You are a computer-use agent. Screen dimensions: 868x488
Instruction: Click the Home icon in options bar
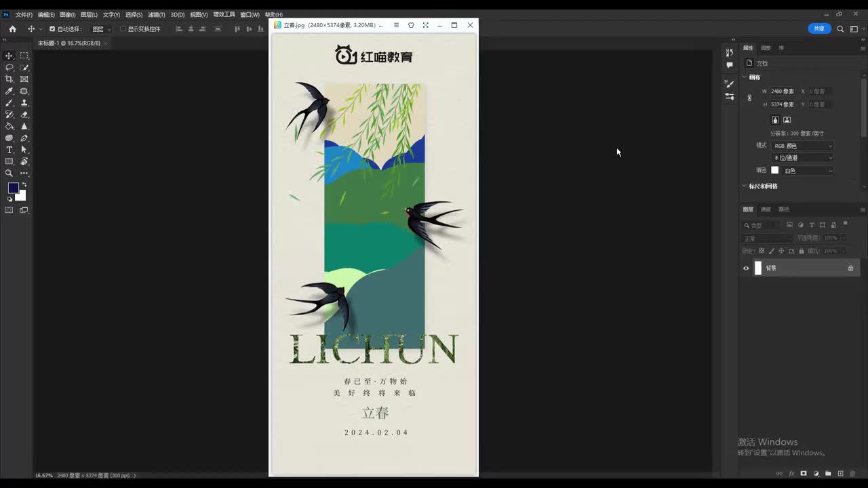pos(12,29)
